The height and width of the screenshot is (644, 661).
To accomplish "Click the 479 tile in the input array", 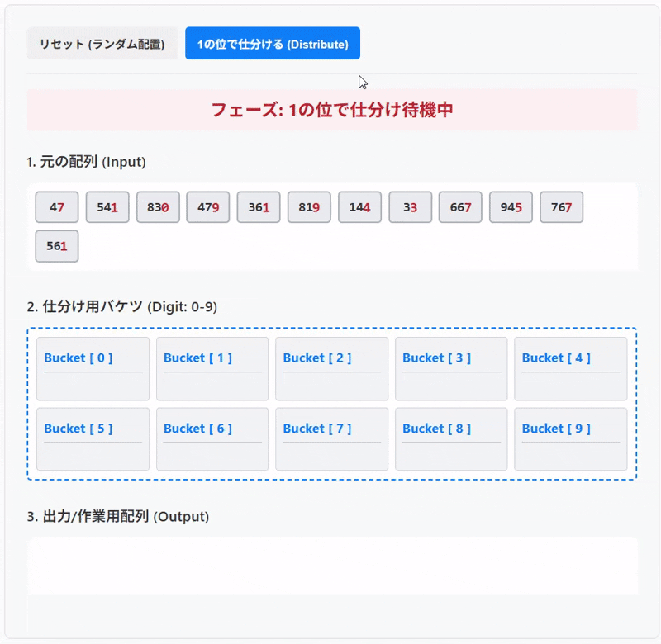I will click(208, 207).
